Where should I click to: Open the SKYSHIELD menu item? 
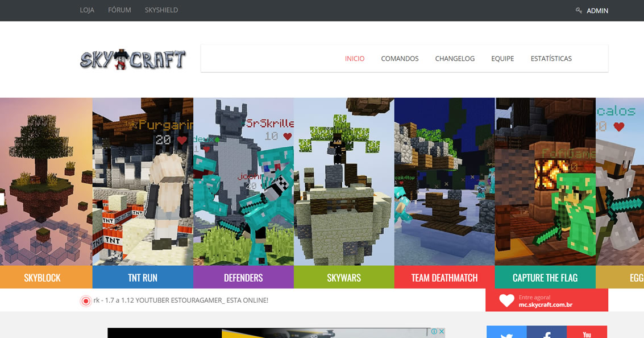point(161,10)
